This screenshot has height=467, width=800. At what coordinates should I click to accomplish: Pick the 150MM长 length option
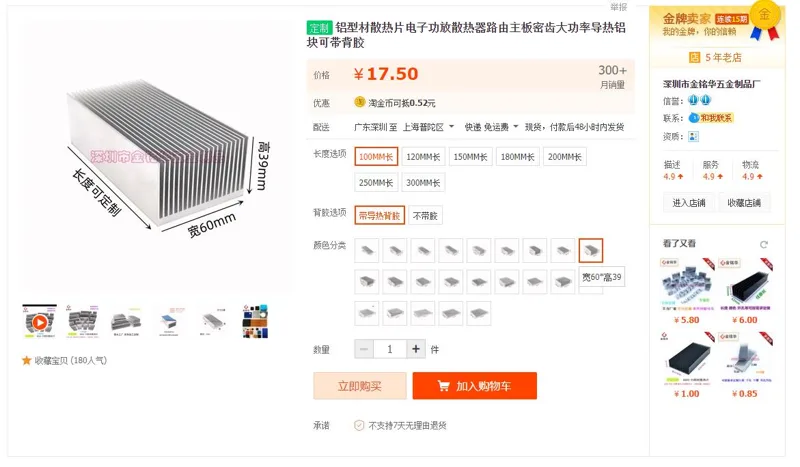(470, 157)
